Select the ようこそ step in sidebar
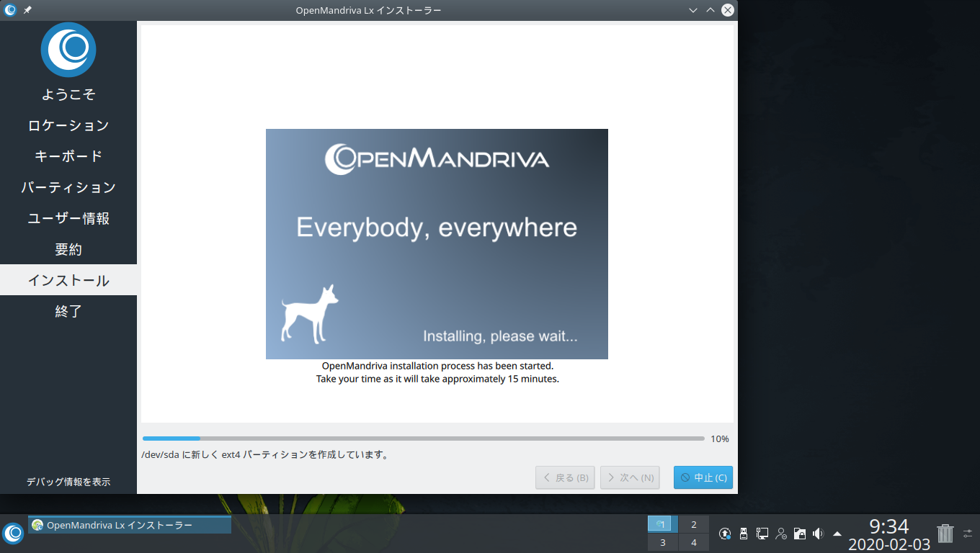The width and height of the screenshot is (980, 553). point(68,94)
